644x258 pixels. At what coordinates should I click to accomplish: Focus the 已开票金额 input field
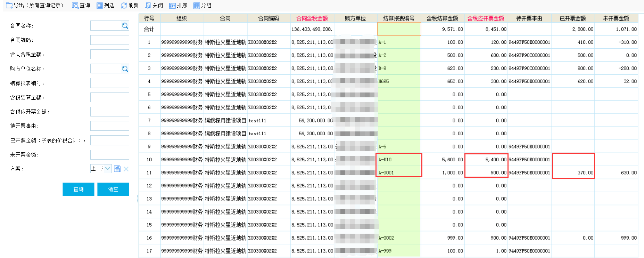pyautogui.click(x=110, y=140)
